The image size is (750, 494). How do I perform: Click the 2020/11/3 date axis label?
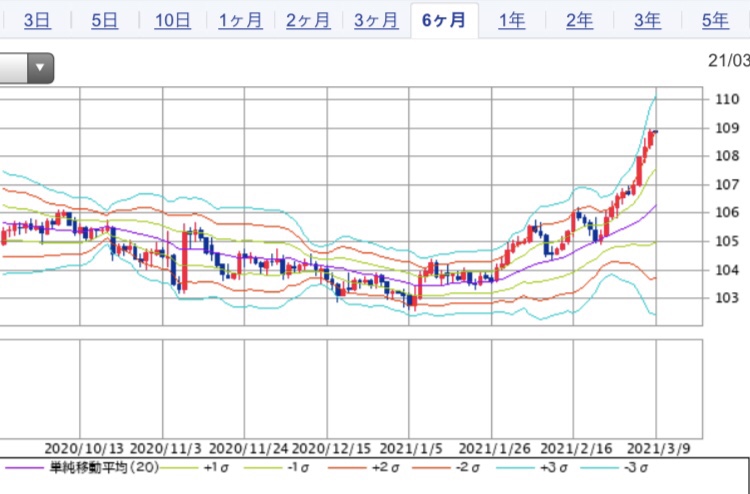(166, 449)
